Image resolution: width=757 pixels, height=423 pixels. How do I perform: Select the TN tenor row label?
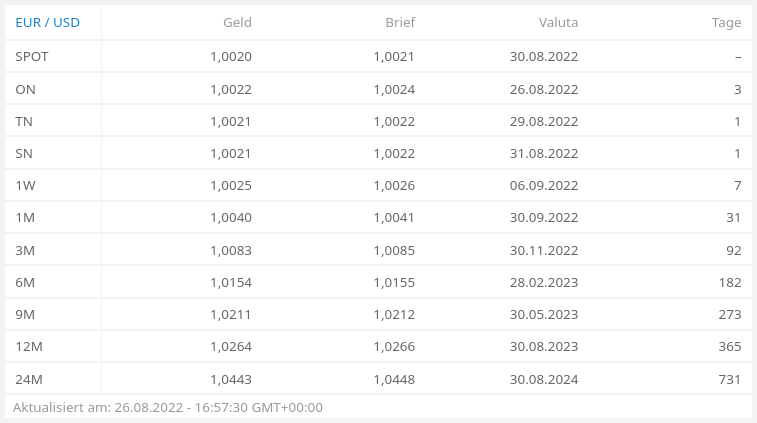click(25, 121)
